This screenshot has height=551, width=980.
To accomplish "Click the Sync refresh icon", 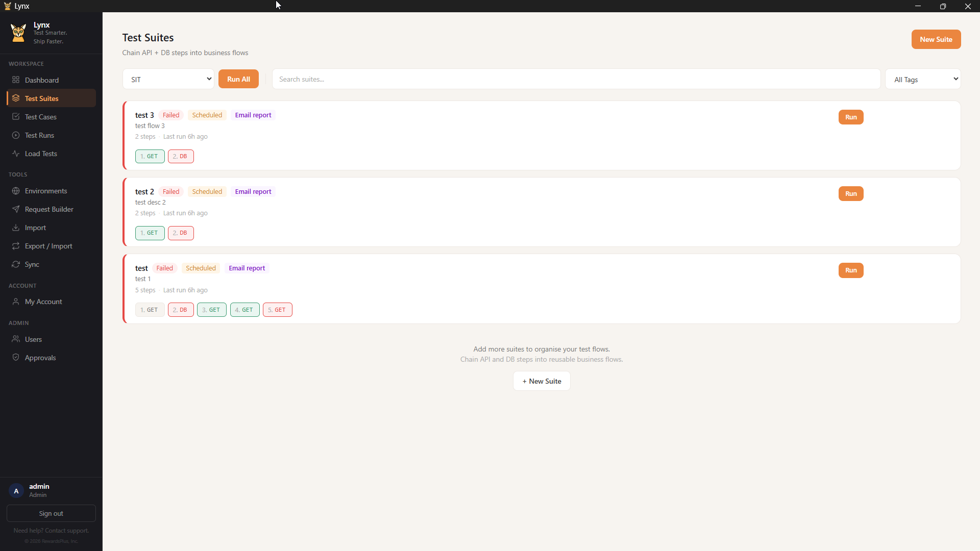I will pos(16,264).
